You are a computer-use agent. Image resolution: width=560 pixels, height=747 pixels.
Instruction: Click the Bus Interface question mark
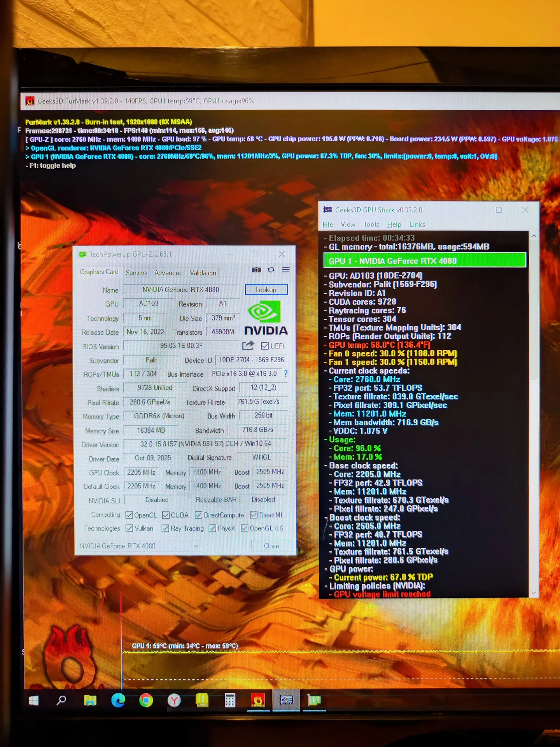[286, 373]
